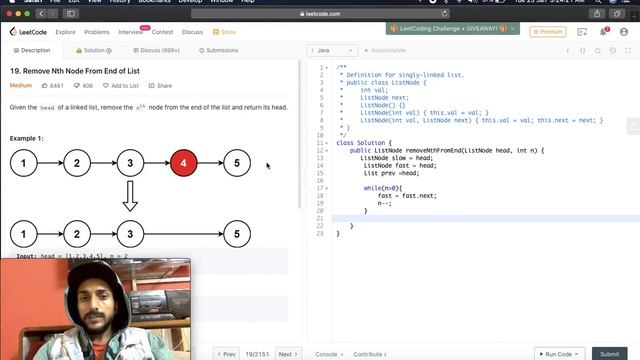Click the panel divider drag handle
Viewport: 640px width, 360px height.
click(x=304, y=180)
